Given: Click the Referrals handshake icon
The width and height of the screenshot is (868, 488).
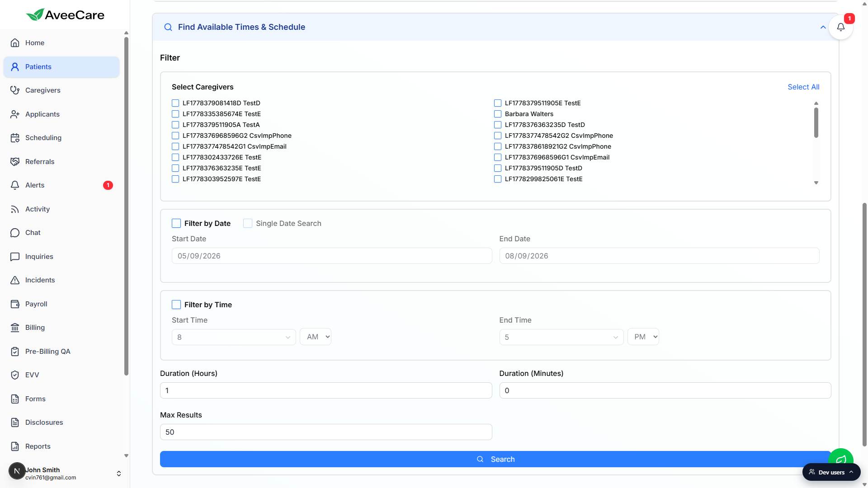Looking at the screenshot, I should (15, 162).
